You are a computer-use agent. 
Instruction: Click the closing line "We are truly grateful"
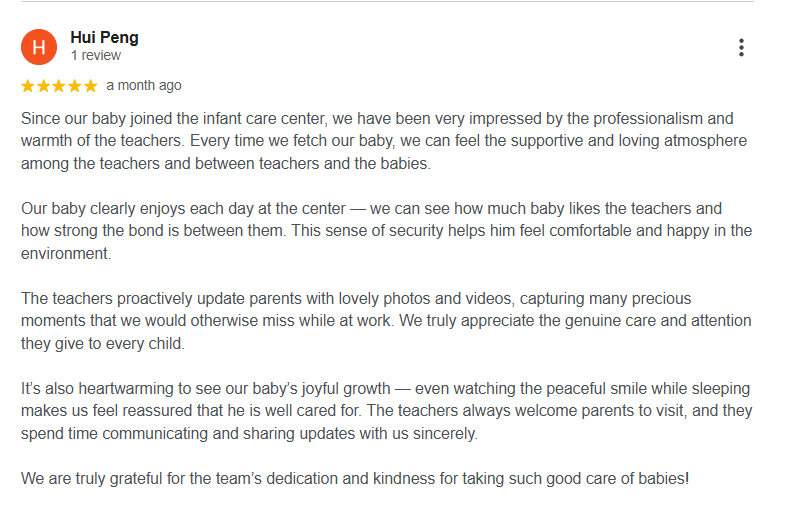click(355, 478)
